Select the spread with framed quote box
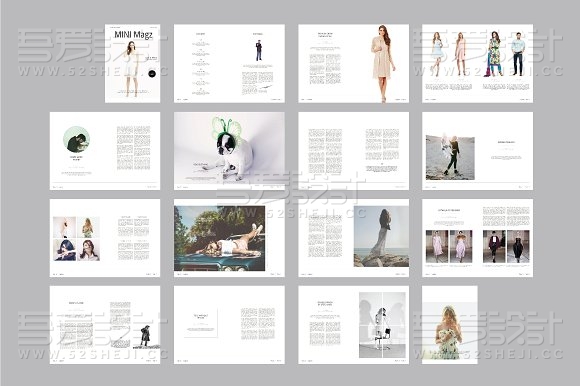 click(x=229, y=325)
